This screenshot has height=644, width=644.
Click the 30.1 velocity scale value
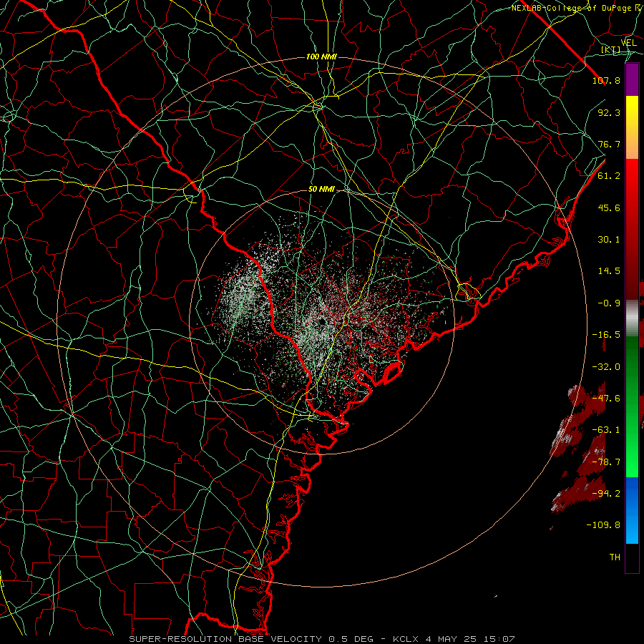609,240
